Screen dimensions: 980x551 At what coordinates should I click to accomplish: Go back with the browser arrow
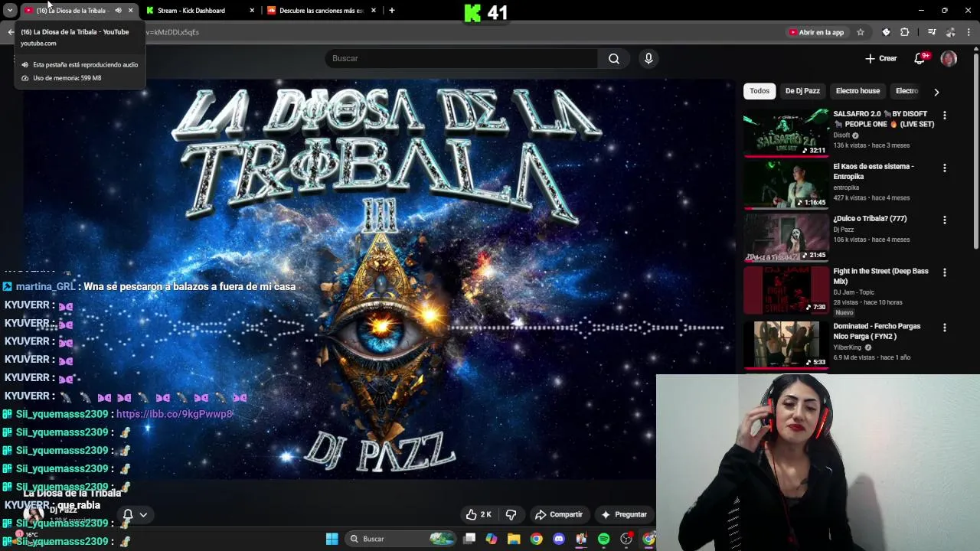coord(11,32)
